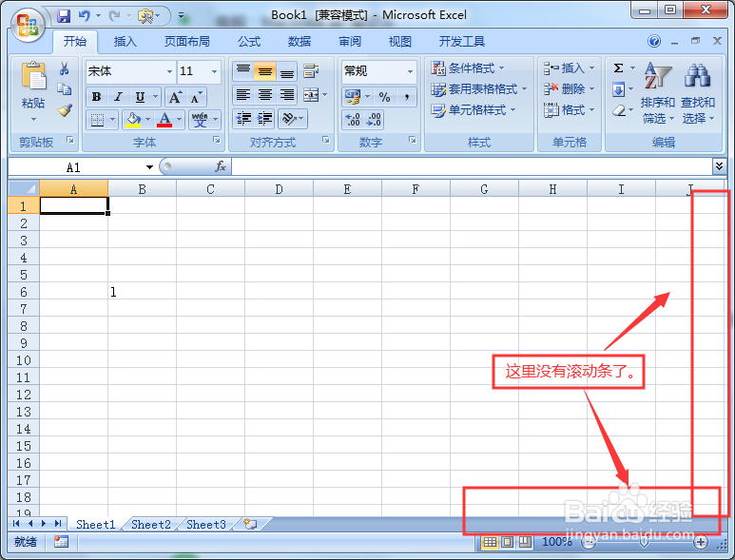The image size is (735, 560).
Task: Switch to 视图 ribbon tab
Action: [400, 42]
